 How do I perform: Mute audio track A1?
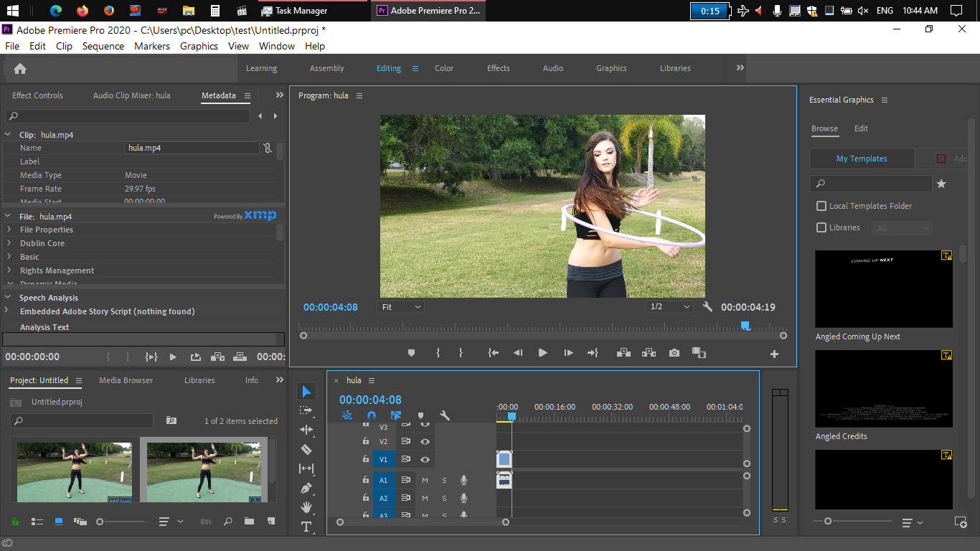tap(425, 480)
